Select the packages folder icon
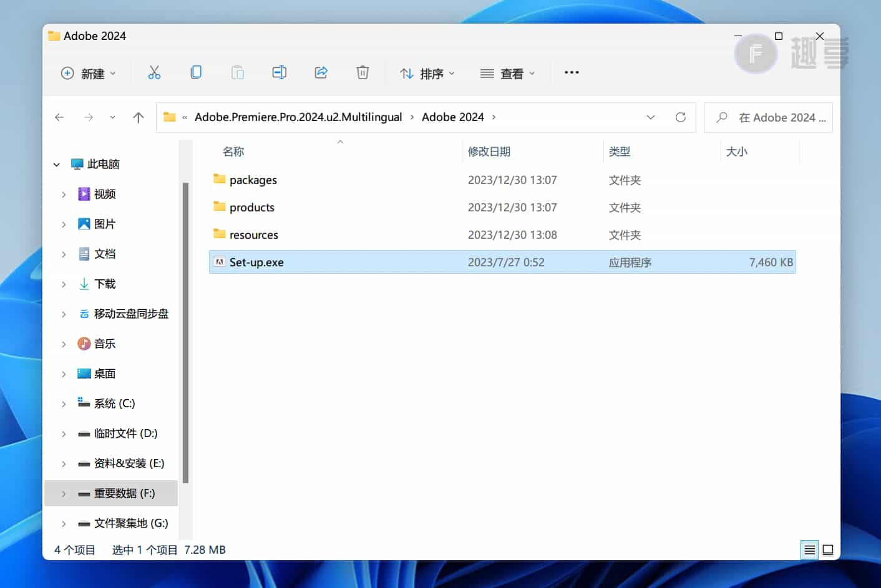Viewport: 881px width, 588px height. 220,179
